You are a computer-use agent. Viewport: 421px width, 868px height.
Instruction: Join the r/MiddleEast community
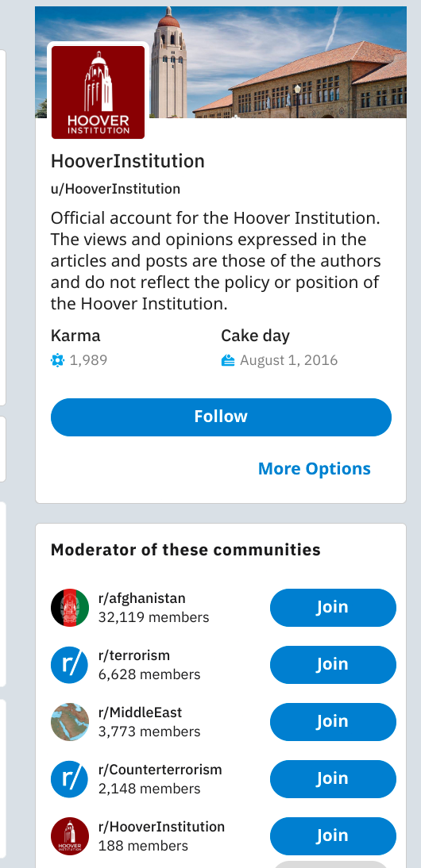pyautogui.click(x=333, y=721)
